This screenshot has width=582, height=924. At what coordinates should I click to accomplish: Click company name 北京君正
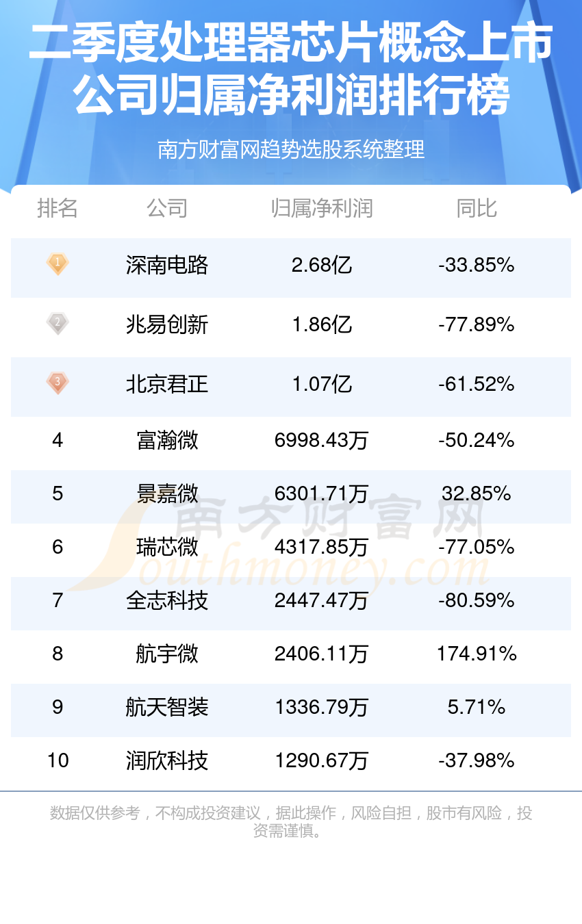[167, 384]
